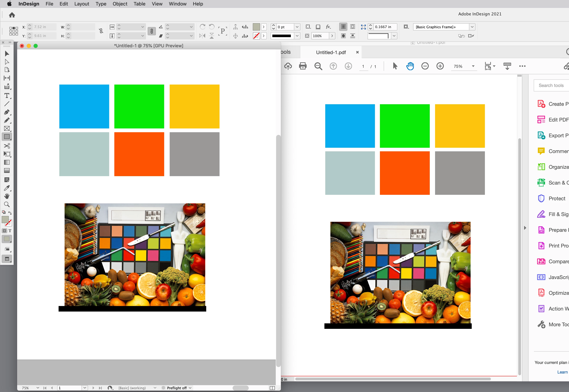
Task: Select the Gradient Swatch tool
Action: 7,162
